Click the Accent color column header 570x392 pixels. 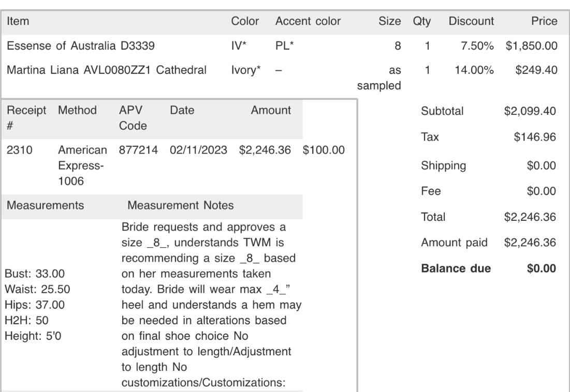click(308, 21)
